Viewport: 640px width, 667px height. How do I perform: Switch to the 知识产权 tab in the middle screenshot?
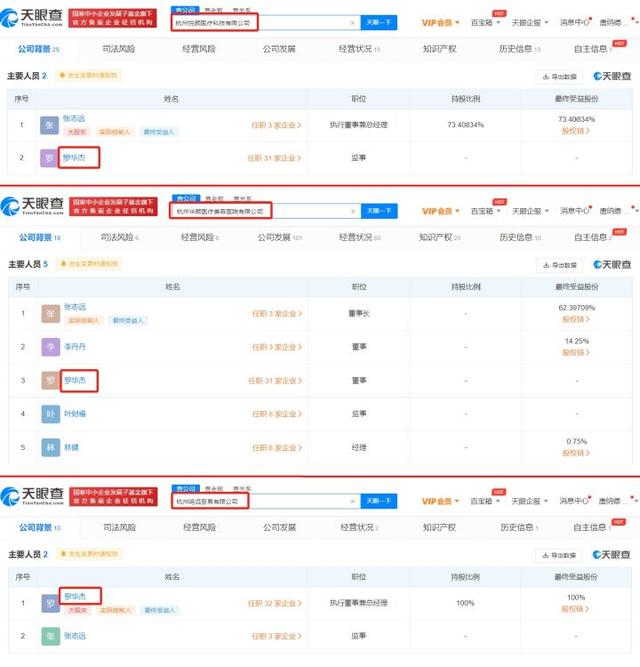pyautogui.click(x=440, y=237)
